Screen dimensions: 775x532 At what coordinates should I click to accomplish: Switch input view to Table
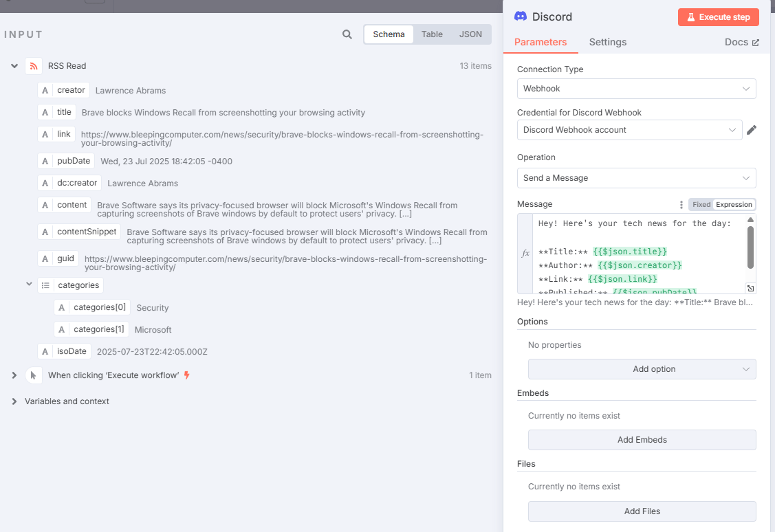tap(431, 34)
